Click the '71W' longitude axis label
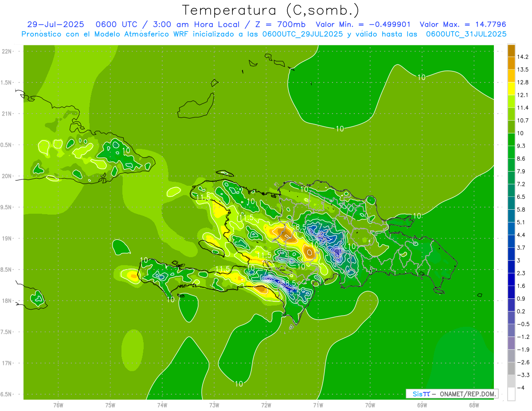Image resolution: width=532 pixels, height=411 pixels. [318, 405]
